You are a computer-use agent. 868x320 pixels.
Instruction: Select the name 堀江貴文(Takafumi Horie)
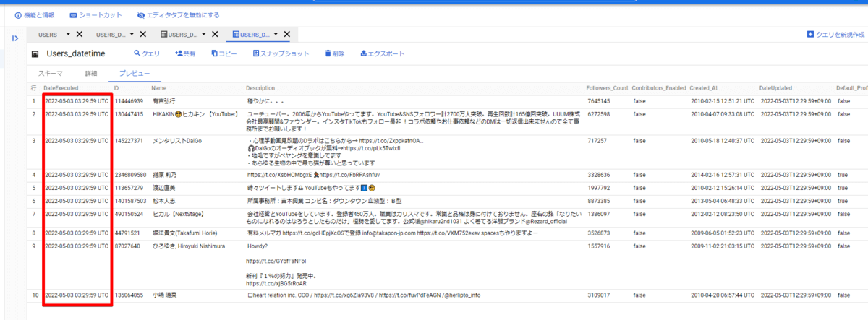(x=185, y=233)
